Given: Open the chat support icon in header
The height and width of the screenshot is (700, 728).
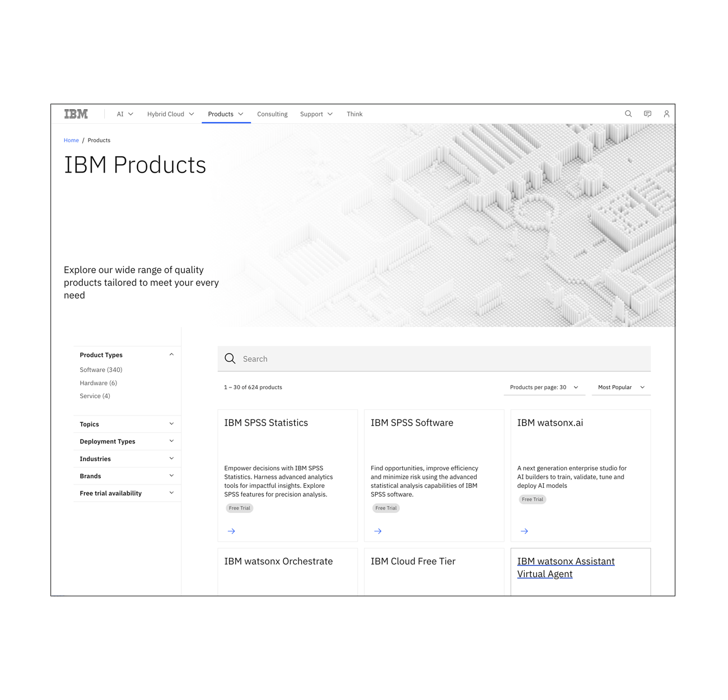Looking at the screenshot, I should coord(647,114).
